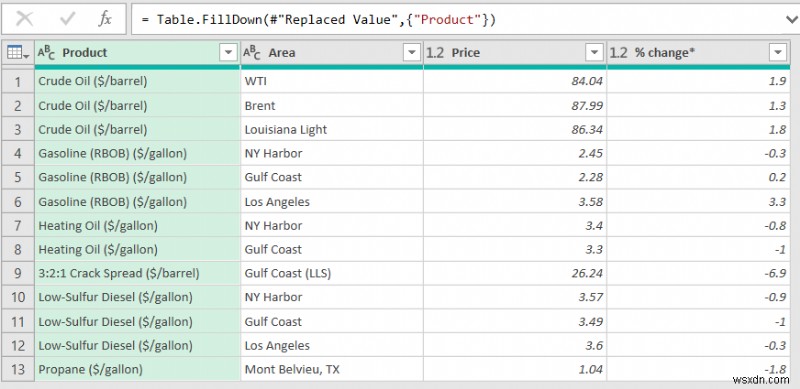Click the price cell 3.58

[x=515, y=201]
